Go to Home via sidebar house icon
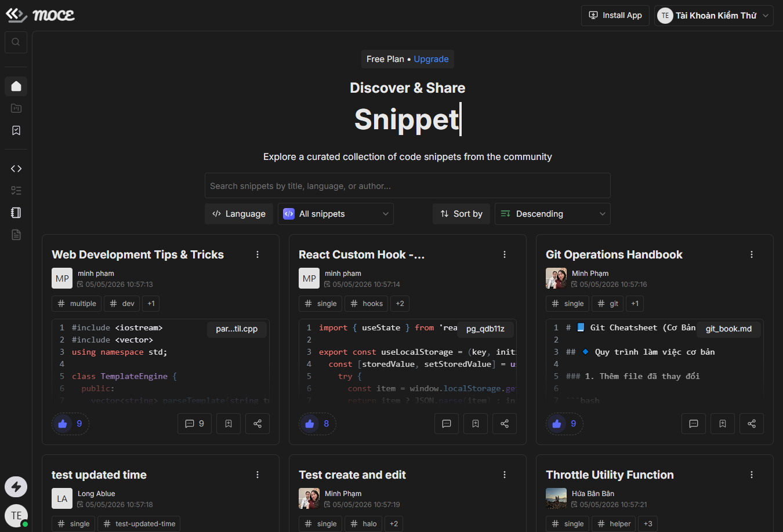Screen dimensions: 783x532 (x=16, y=86)
